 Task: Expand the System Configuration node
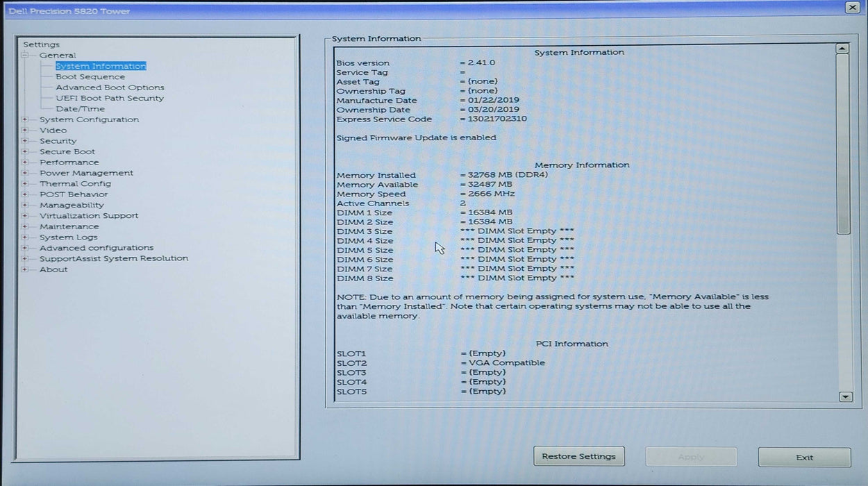[25, 119]
